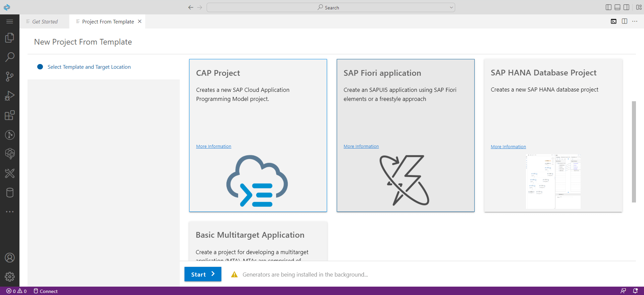Toggle the secondary side bar layout icon
Screen dimensions: 644x295
[626, 7]
